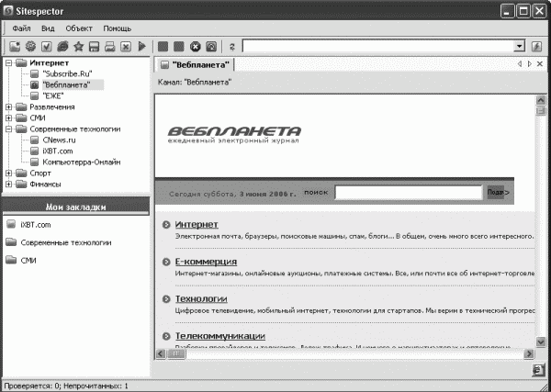Image resolution: width=551 pixels, height=392 pixels.
Task: Click the bullet icon beside Телекоммуникации heading
Action: 166,337
